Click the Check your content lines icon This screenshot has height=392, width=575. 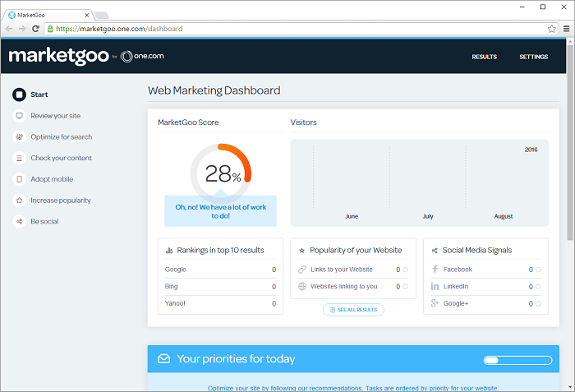pos(19,158)
